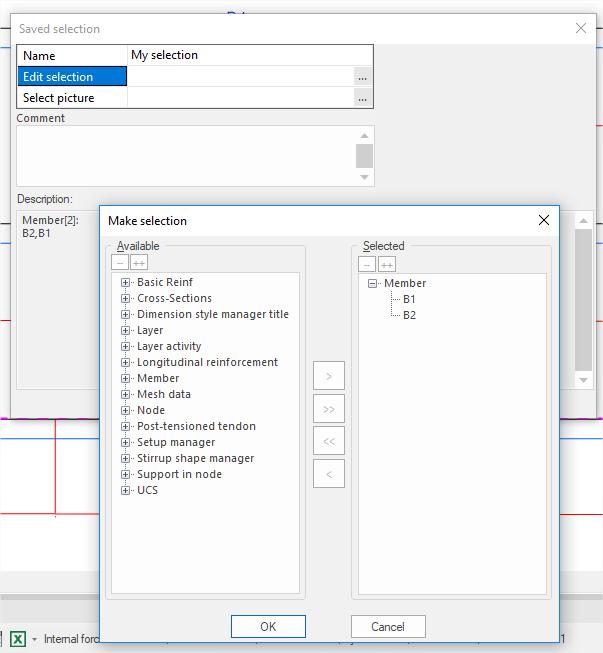This screenshot has width=603, height=653.
Task: Expand the Basic Reinf tree node
Action: pyautogui.click(x=126, y=283)
